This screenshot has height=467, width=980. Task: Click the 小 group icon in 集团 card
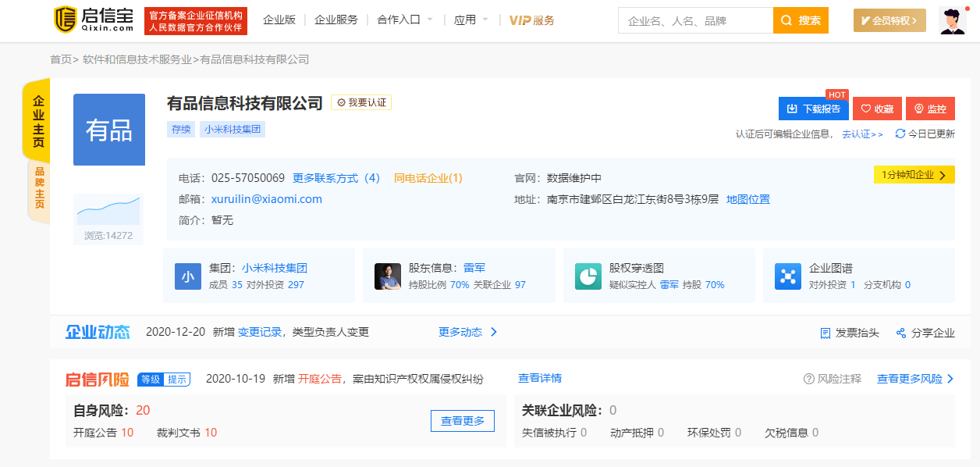(x=188, y=276)
